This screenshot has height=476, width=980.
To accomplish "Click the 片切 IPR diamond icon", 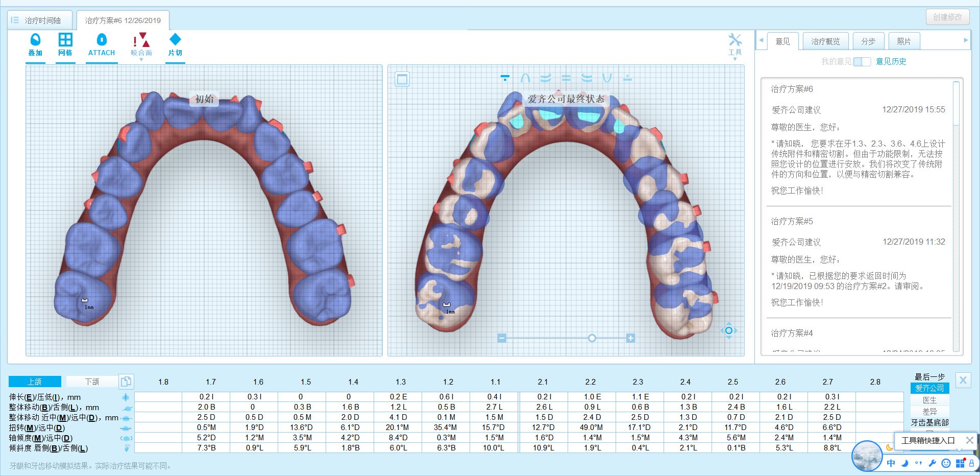I will 175,44.
